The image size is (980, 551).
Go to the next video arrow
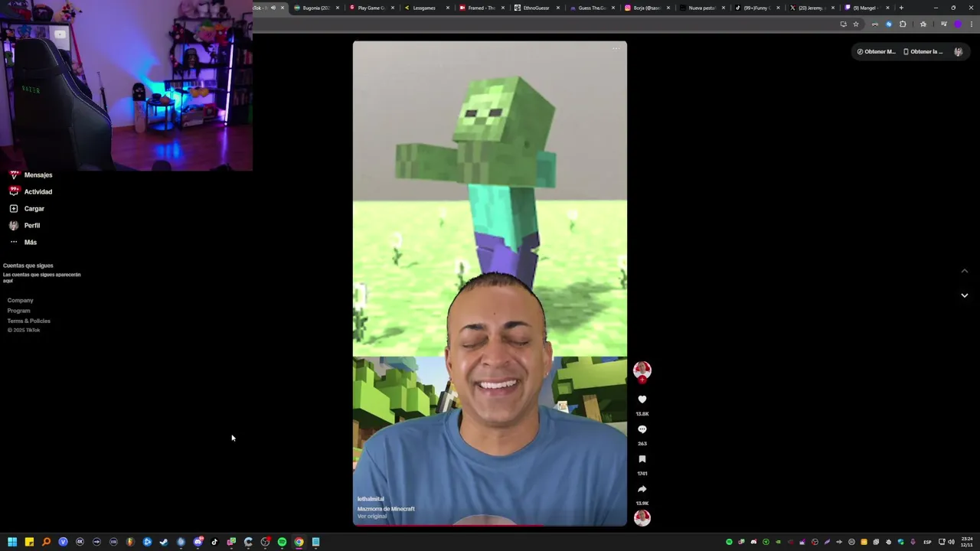point(965,295)
